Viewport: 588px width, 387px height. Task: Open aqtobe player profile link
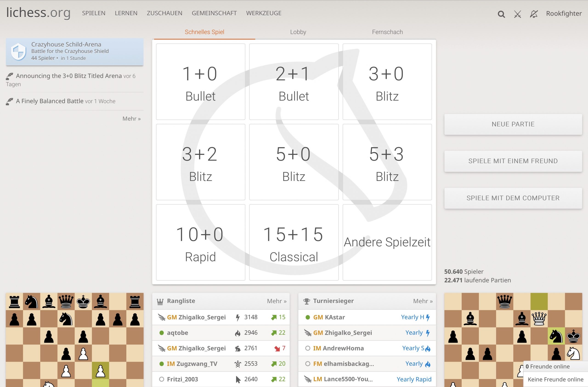pyautogui.click(x=177, y=333)
